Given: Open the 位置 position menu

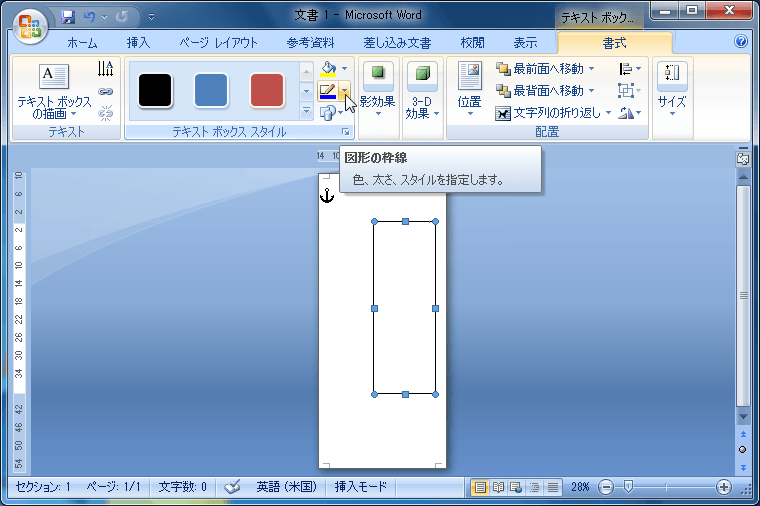Looking at the screenshot, I should 469,90.
